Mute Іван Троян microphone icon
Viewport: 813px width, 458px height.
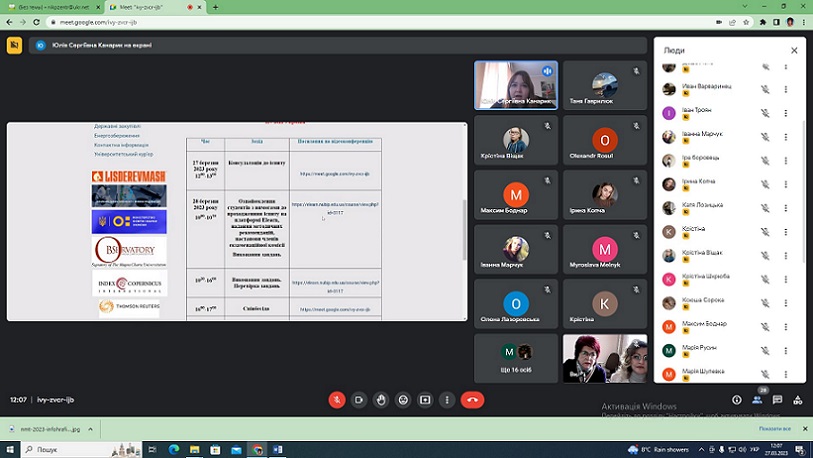pos(765,113)
